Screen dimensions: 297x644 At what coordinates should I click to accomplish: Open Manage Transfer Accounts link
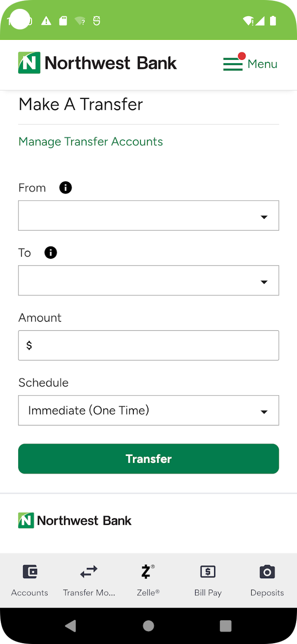click(91, 141)
